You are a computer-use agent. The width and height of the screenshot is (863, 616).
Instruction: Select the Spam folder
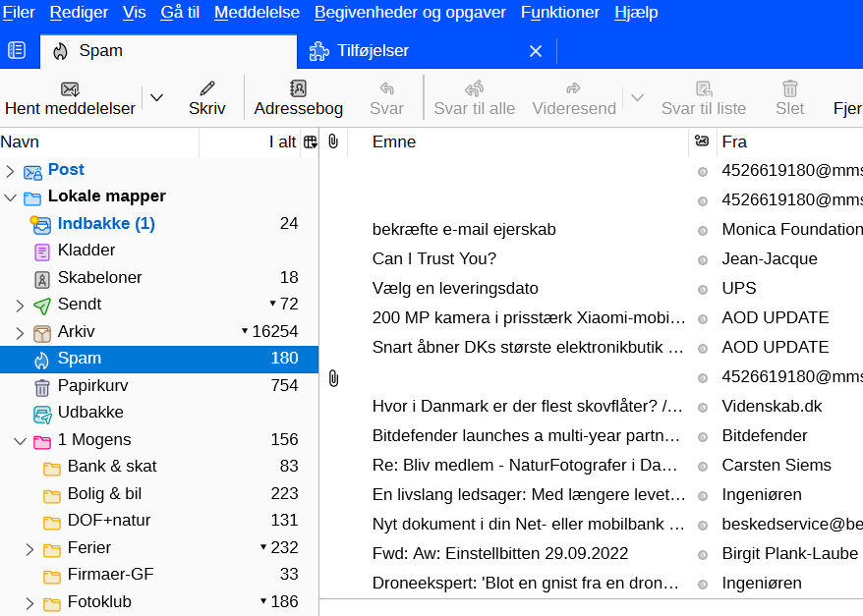point(159,359)
